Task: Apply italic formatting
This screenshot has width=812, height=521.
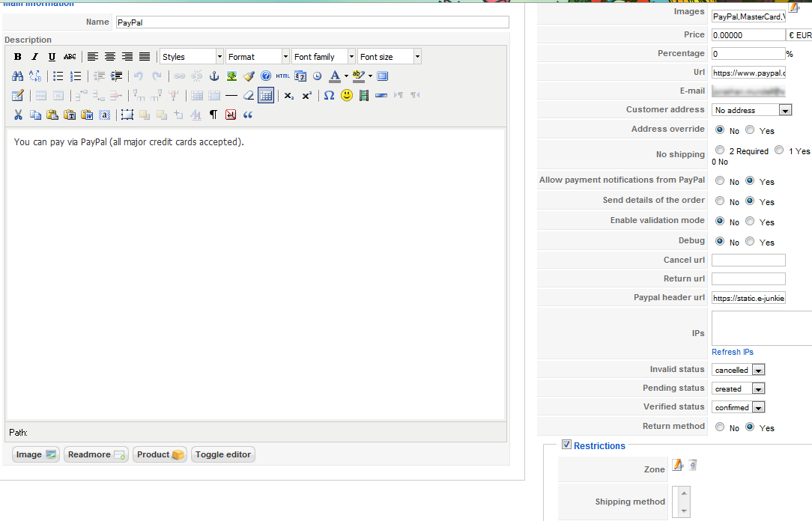Action: [34, 57]
